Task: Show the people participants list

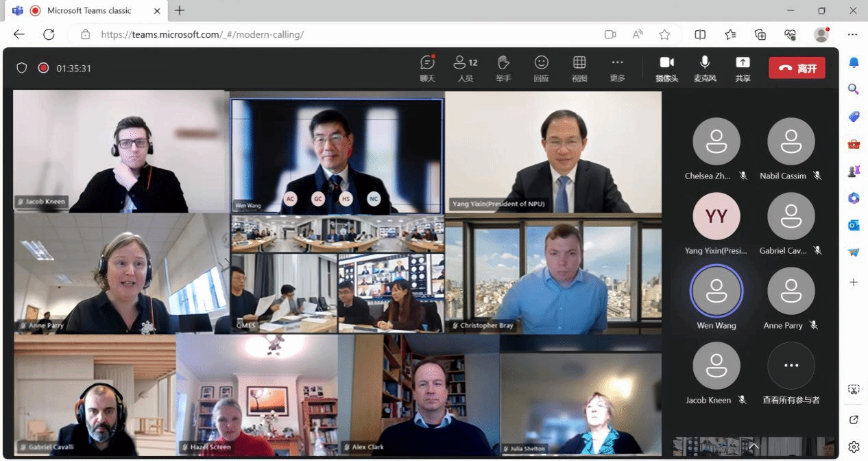Action: point(466,68)
